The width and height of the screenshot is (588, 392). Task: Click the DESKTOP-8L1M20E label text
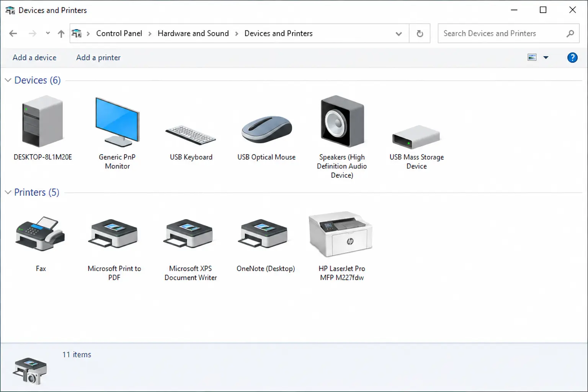[x=43, y=157]
